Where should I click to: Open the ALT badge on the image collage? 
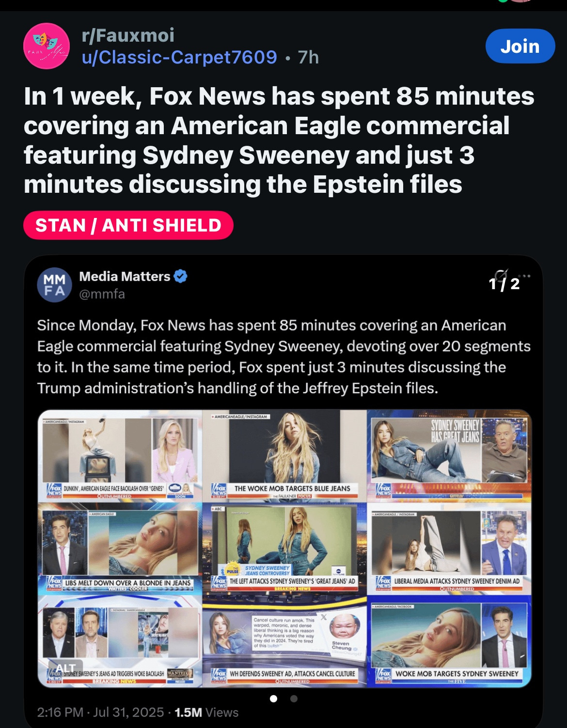65,668
